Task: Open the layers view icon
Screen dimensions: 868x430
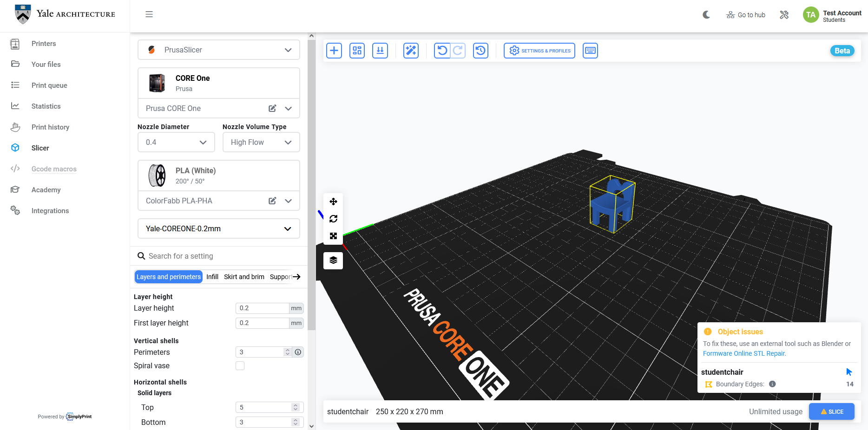Action: pyautogui.click(x=333, y=261)
